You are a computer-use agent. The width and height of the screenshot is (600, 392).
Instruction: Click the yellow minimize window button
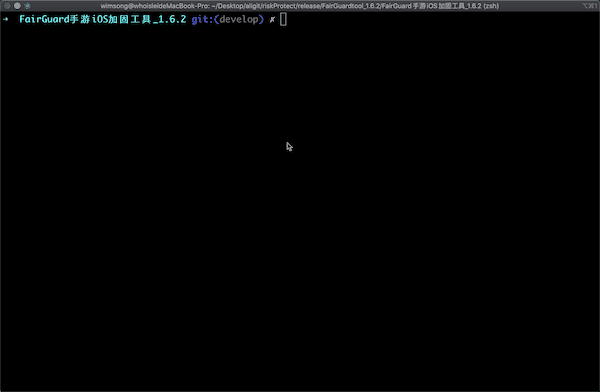17,6
